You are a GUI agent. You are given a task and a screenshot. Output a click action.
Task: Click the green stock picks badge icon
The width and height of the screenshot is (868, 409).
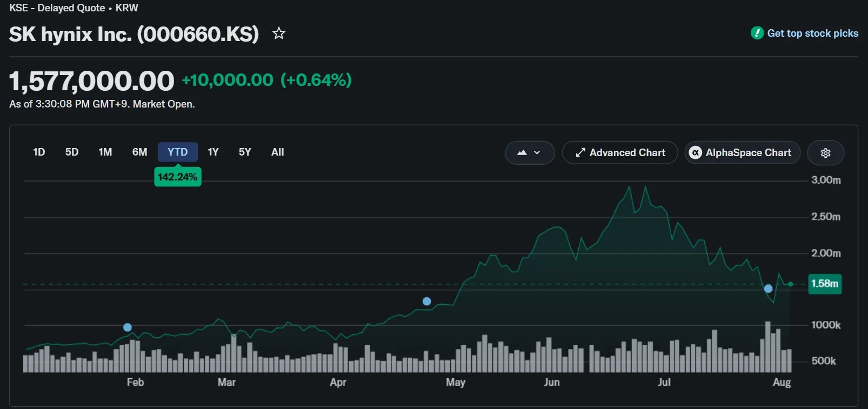click(x=757, y=33)
